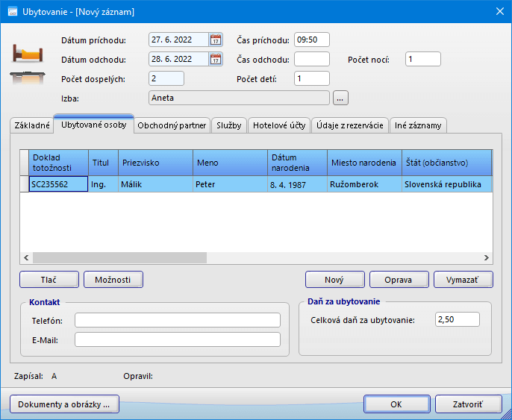Click the Vymazať button

coord(463,280)
